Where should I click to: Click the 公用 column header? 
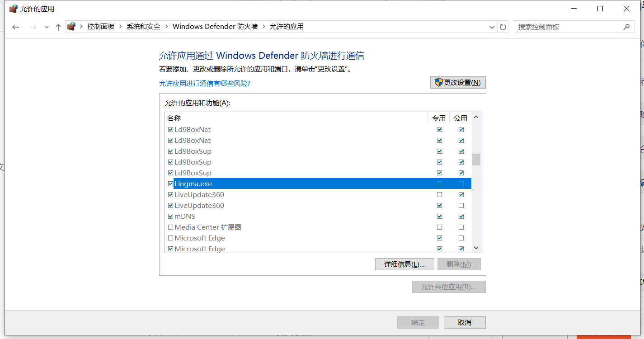pyautogui.click(x=461, y=118)
